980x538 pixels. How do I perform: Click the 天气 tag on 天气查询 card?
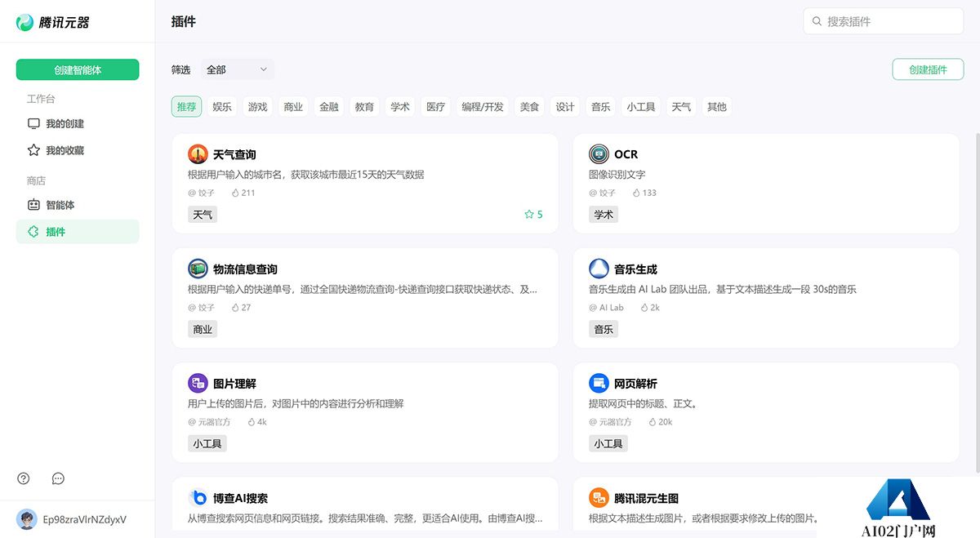(203, 215)
